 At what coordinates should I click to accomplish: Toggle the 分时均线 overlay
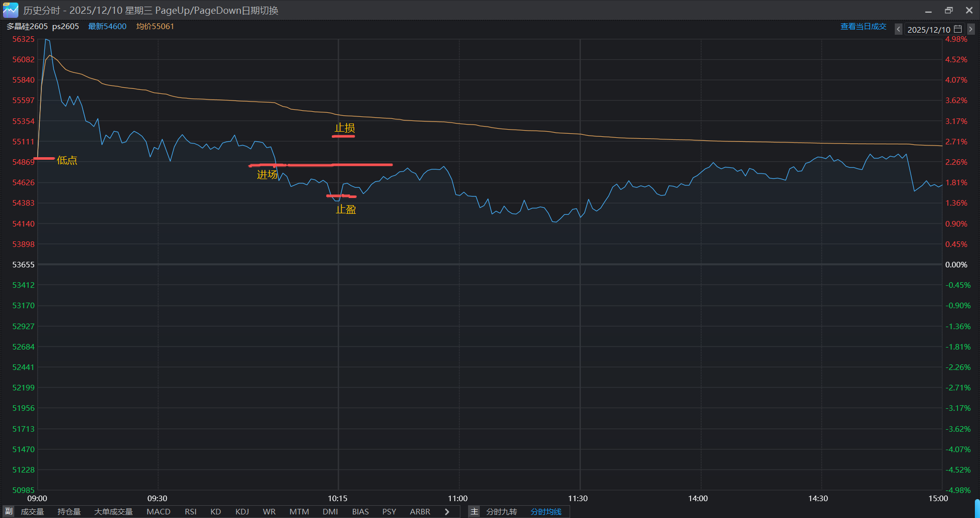546,511
